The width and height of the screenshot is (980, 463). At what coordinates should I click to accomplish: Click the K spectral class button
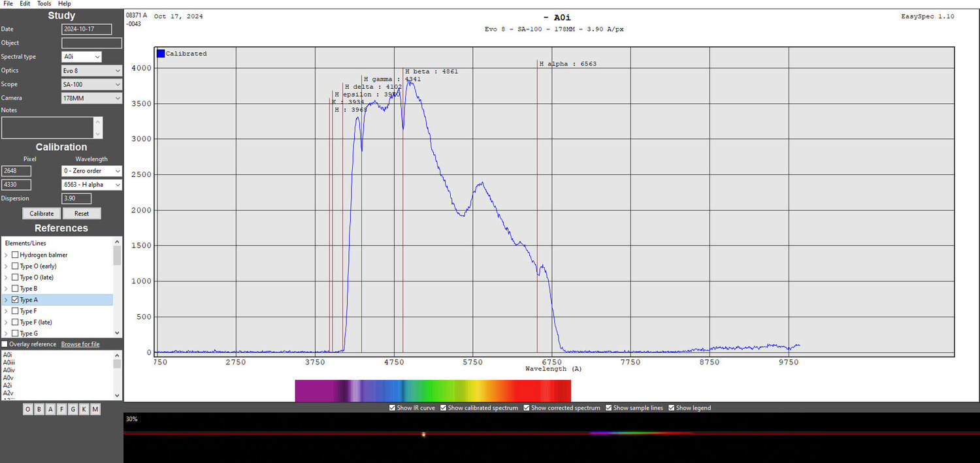[x=84, y=409]
